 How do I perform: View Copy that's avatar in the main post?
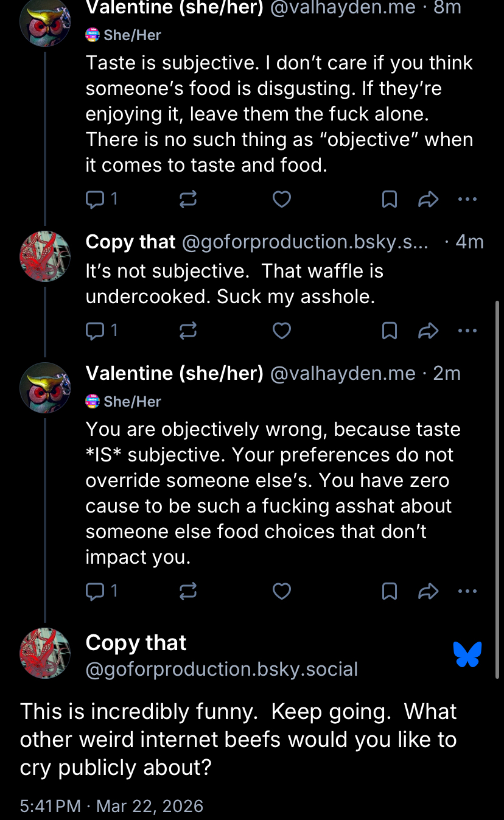45,653
